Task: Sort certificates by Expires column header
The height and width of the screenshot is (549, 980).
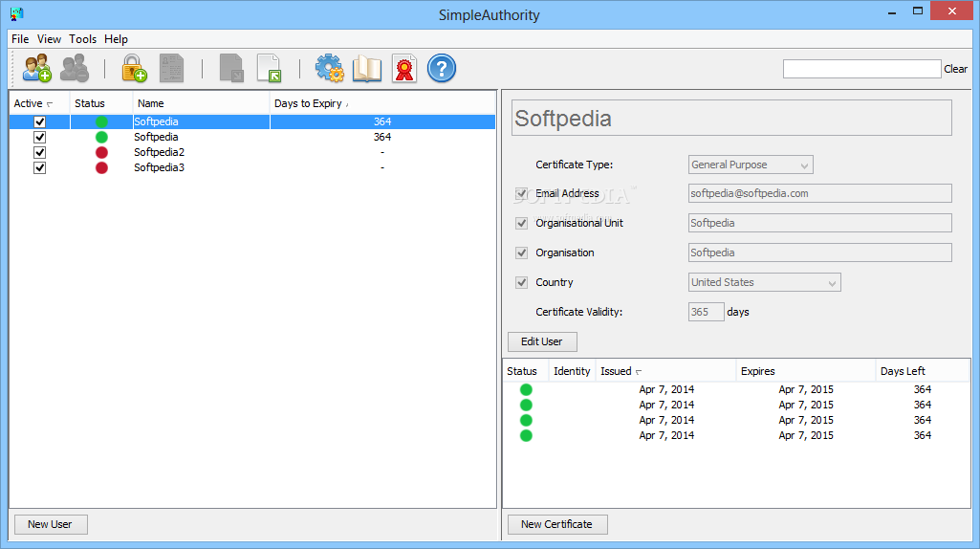Action: (806, 371)
